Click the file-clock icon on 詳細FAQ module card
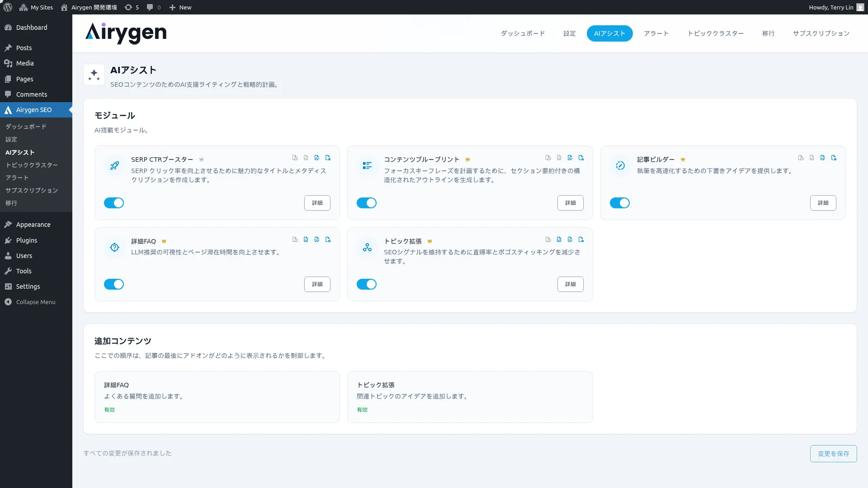 pyautogui.click(x=295, y=239)
